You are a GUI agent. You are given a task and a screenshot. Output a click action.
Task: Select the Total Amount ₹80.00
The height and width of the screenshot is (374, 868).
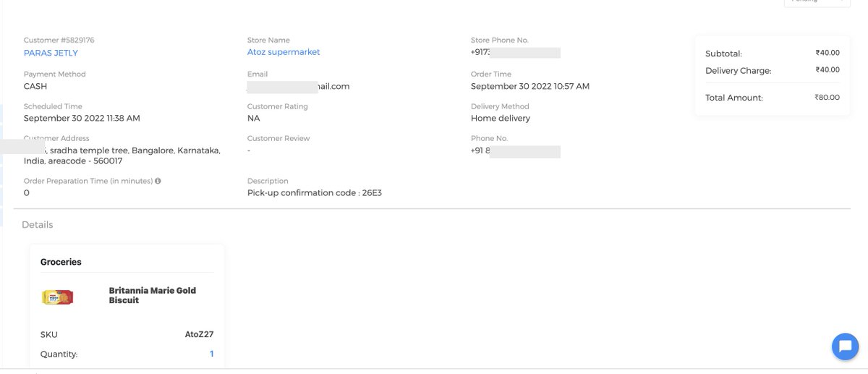point(827,97)
